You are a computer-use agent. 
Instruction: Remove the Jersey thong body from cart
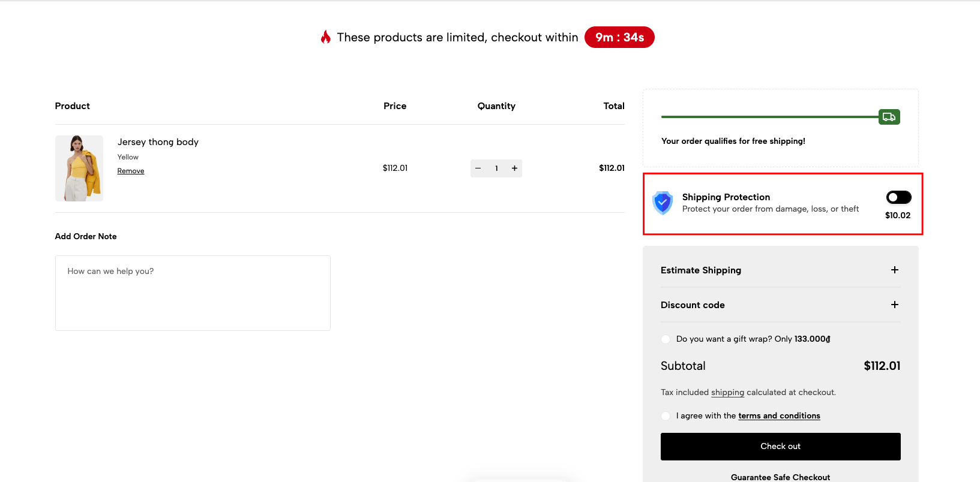coord(131,171)
